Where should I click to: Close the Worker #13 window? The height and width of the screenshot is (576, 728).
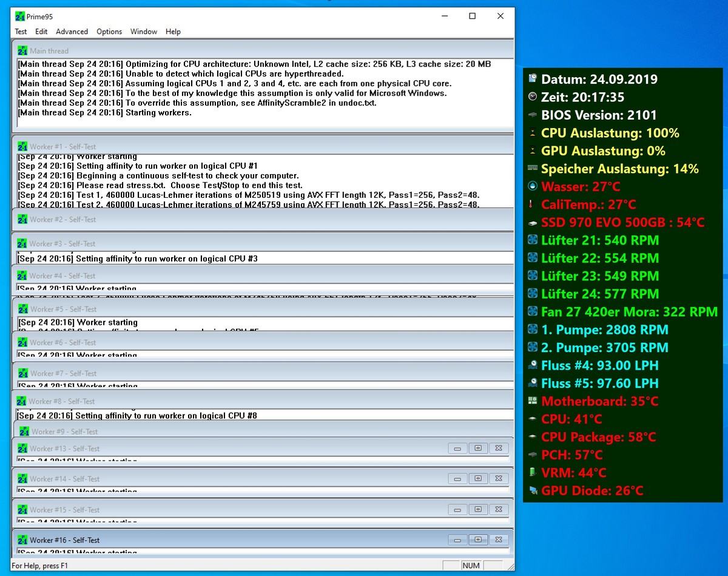point(499,449)
